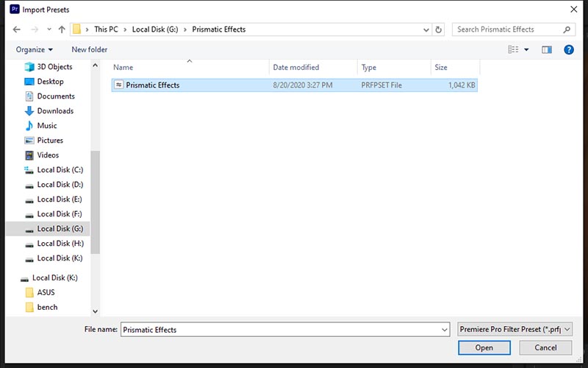This screenshot has height=368, width=588.
Task: Click the Music note icon
Action: point(29,125)
